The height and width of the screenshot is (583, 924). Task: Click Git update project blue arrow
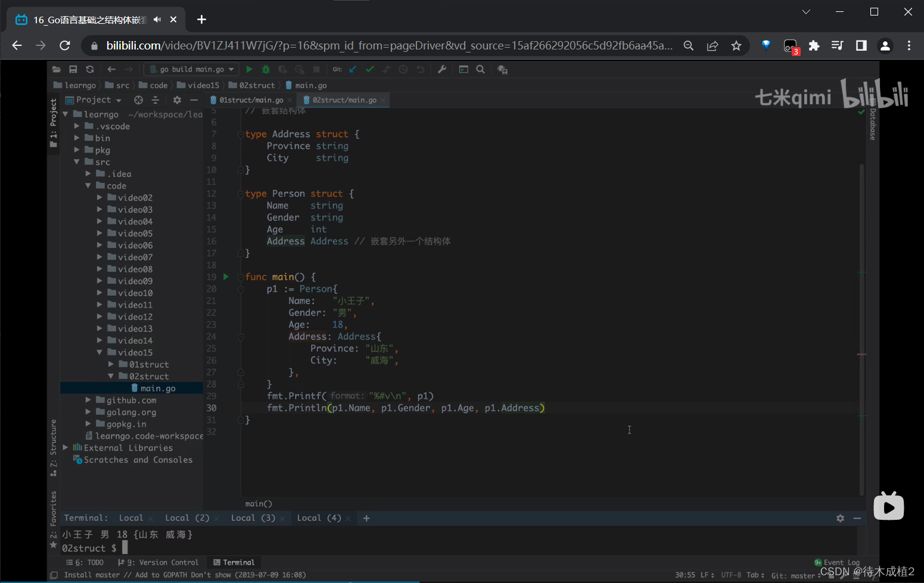(x=353, y=69)
